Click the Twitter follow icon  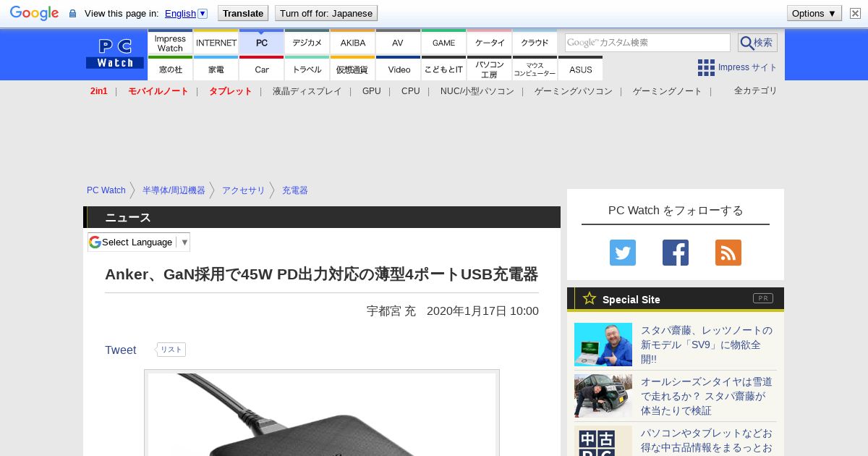[623, 253]
